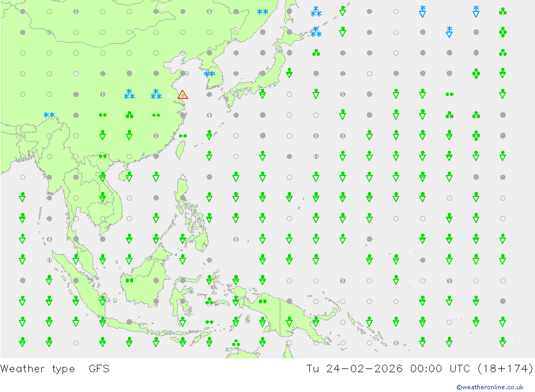535x392 pixels.
Task: Click the double snowflake symbol near the Himalayas
Action: [49, 115]
